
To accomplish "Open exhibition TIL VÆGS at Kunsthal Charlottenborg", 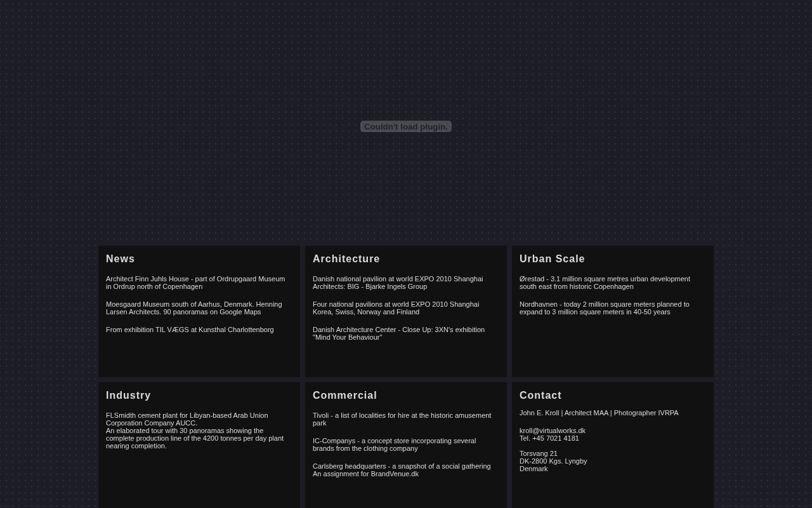I will 190,330.
